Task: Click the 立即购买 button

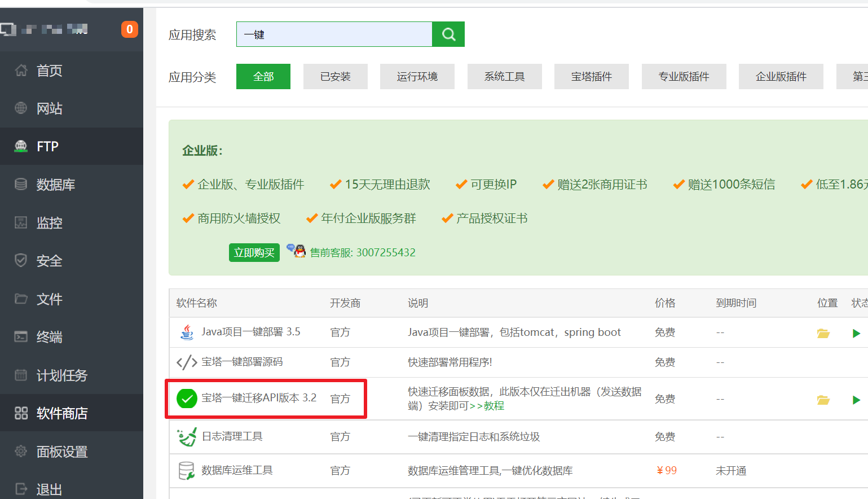Action: 254,252
